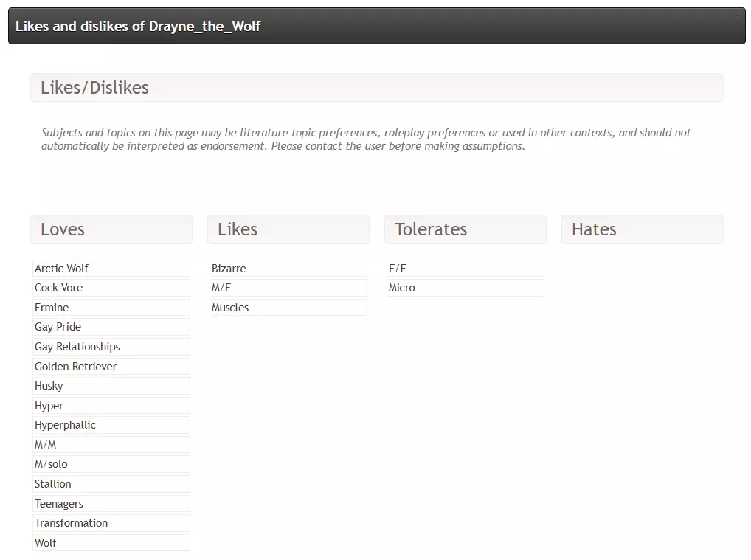The height and width of the screenshot is (560, 751).
Task: Open the Gay Pride item
Action: click(111, 327)
